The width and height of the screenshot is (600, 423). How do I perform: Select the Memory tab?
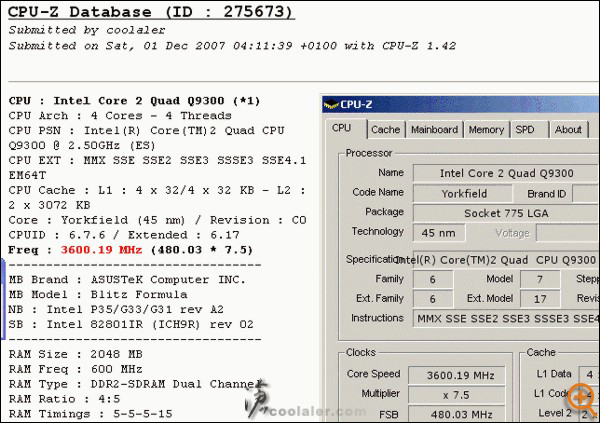(486, 130)
